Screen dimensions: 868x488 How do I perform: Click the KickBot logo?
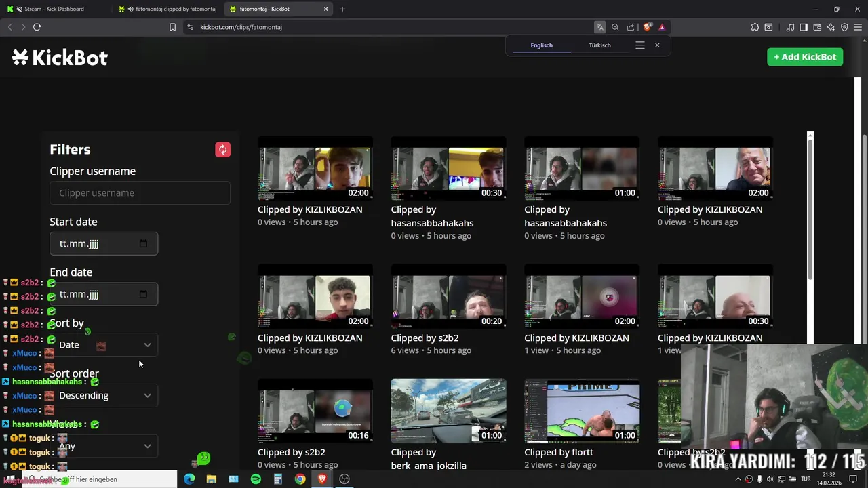60,58
